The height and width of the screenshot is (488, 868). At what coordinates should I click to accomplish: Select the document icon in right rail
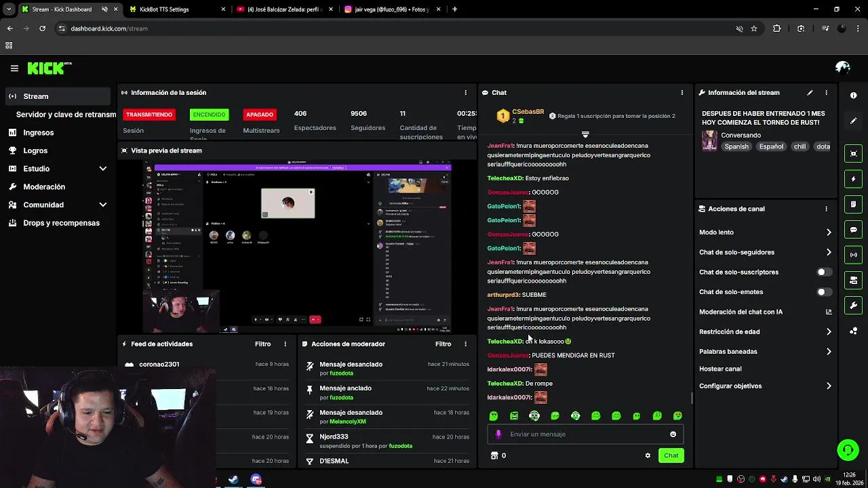853,204
